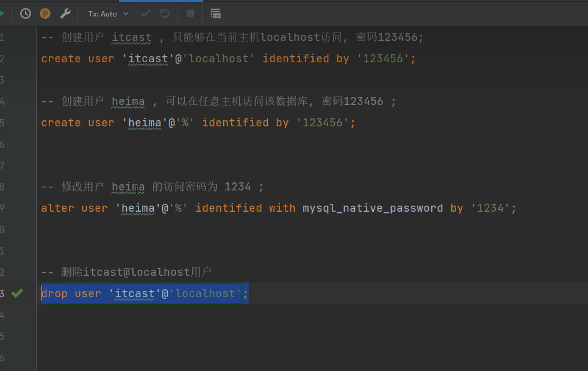Click the orange playground P icon
This screenshot has height=371, width=588.
(45, 14)
